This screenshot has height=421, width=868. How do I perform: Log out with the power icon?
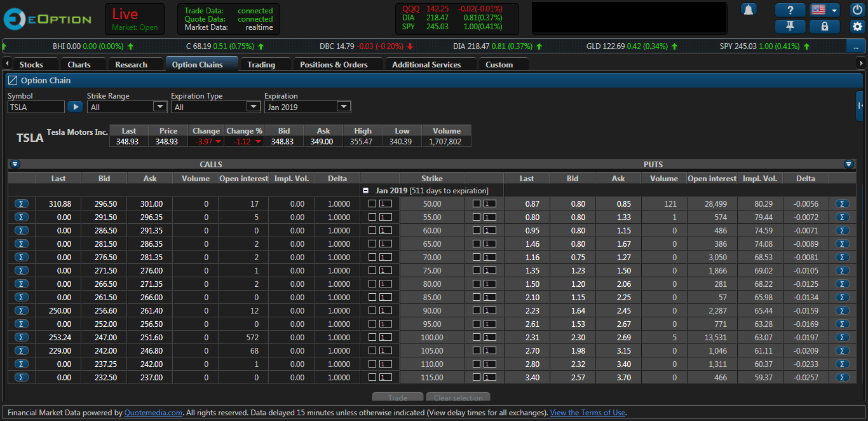click(858, 10)
